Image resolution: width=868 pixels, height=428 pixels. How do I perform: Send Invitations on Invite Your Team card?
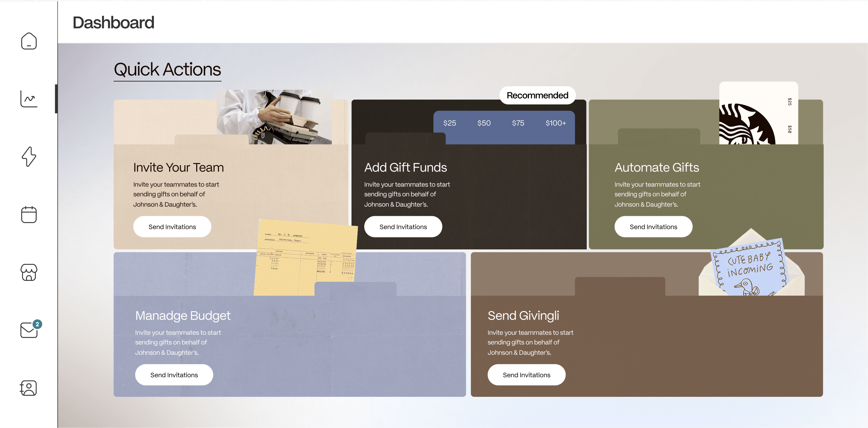(172, 227)
